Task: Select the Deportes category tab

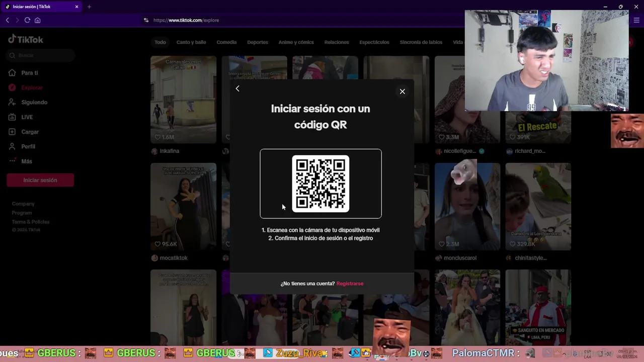Action: click(x=258, y=42)
